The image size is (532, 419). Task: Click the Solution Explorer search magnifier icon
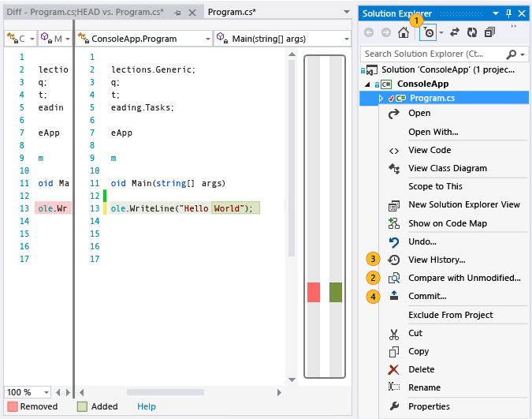point(512,54)
